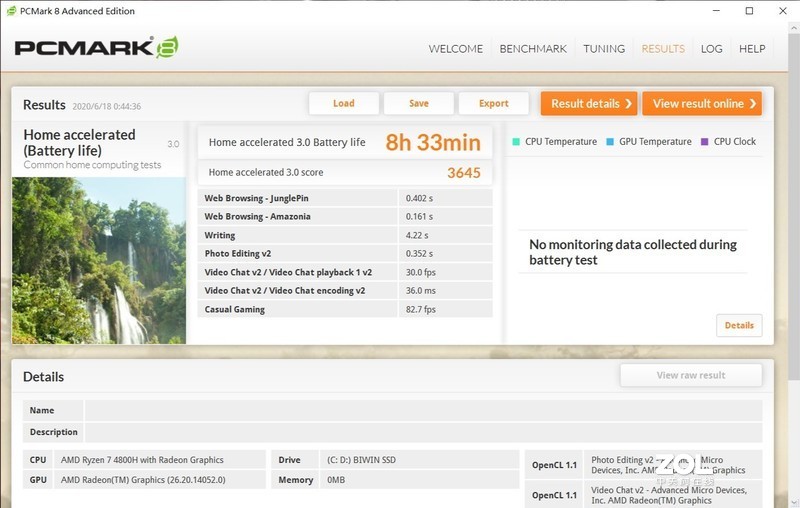The width and height of the screenshot is (800, 508).
Task: Save the benchmark result
Action: (x=419, y=104)
